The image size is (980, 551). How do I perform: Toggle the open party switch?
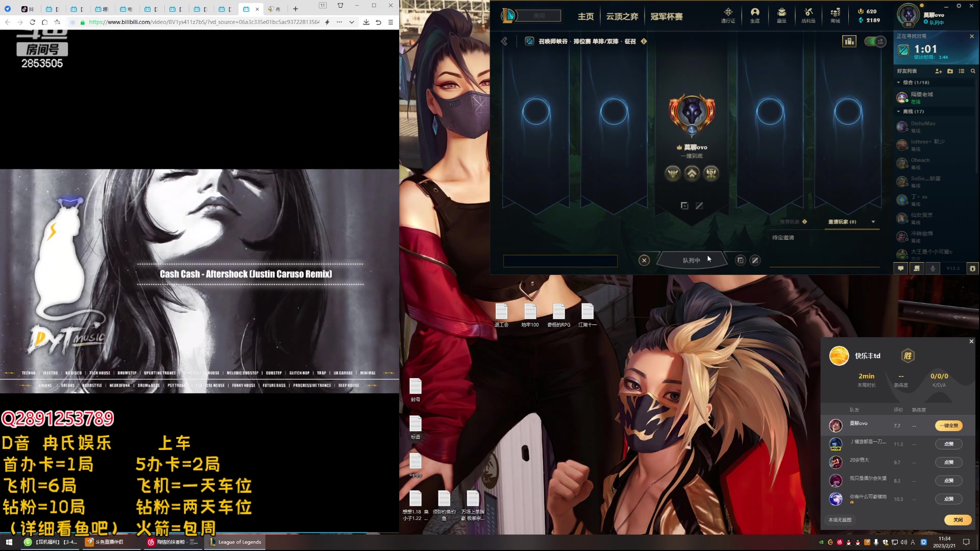point(875,41)
